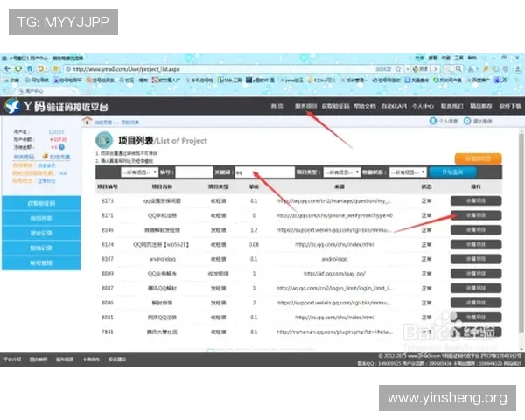Click the browser address bar URL

126,69
